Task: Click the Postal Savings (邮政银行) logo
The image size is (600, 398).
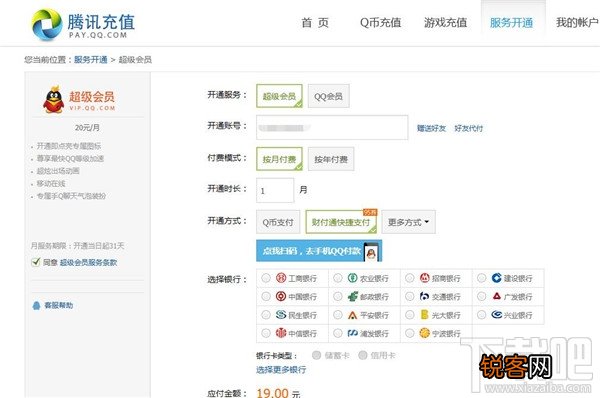Action: 352,296
